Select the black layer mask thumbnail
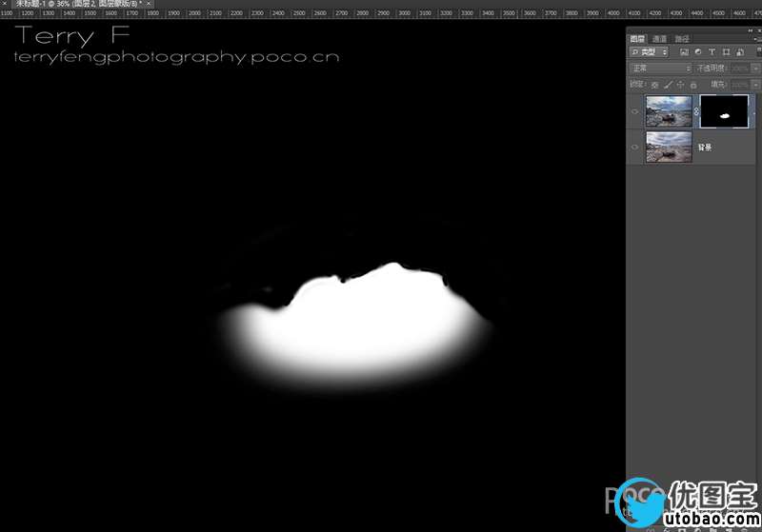 pos(724,111)
